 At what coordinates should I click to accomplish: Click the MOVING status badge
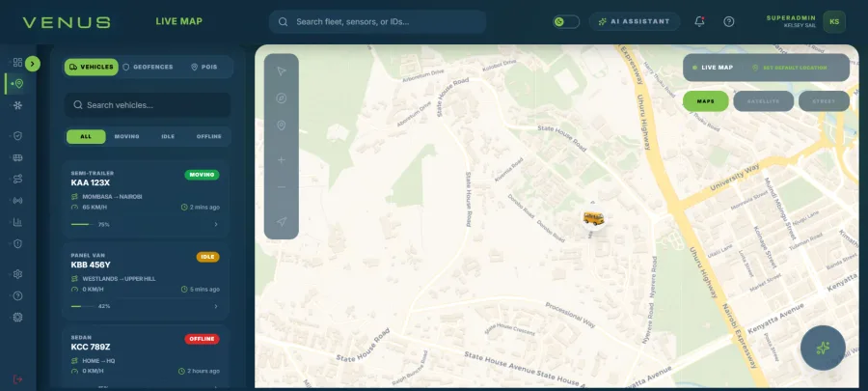203,175
